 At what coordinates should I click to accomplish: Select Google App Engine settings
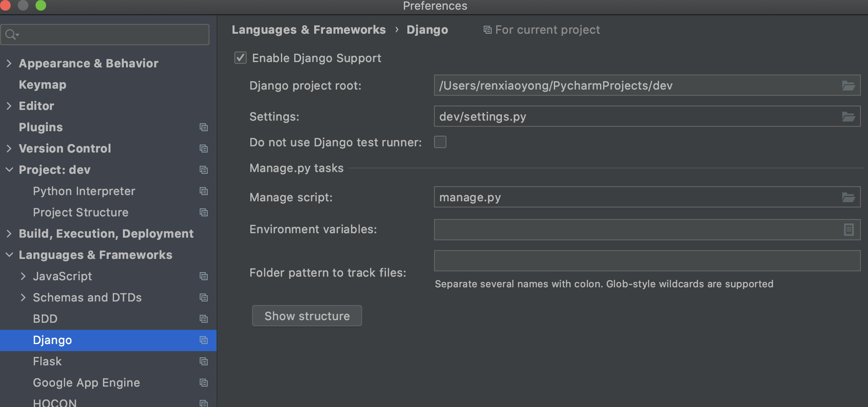coord(87,383)
